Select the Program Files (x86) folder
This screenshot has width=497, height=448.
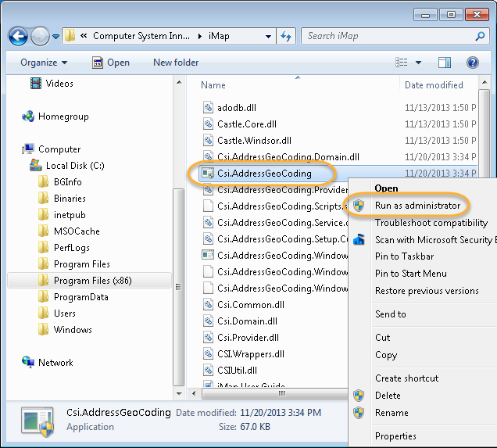click(x=92, y=281)
